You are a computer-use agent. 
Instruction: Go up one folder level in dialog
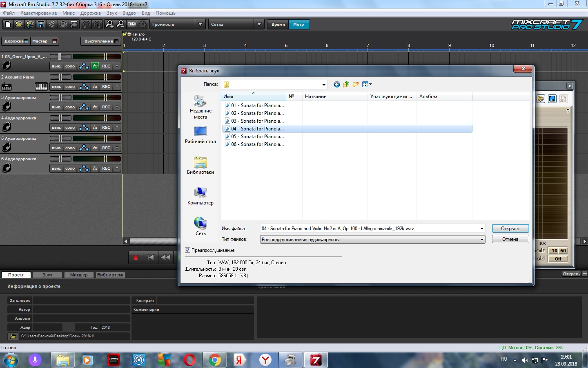(346, 84)
